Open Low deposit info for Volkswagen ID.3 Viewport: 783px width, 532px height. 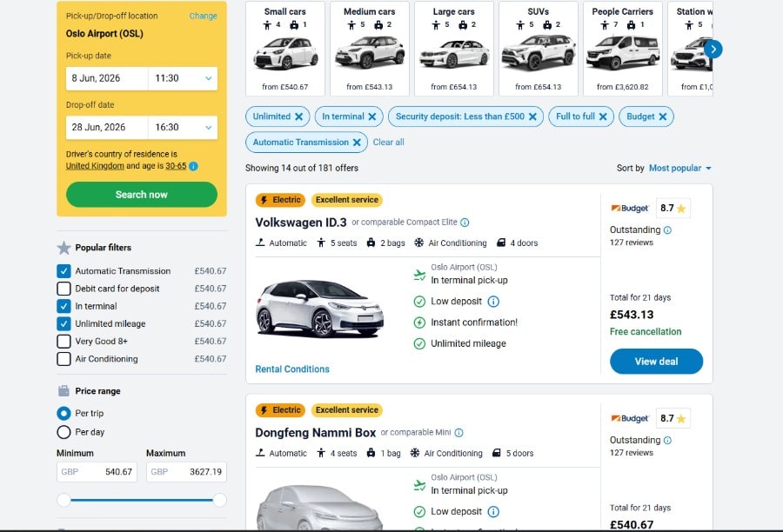(493, 302)
